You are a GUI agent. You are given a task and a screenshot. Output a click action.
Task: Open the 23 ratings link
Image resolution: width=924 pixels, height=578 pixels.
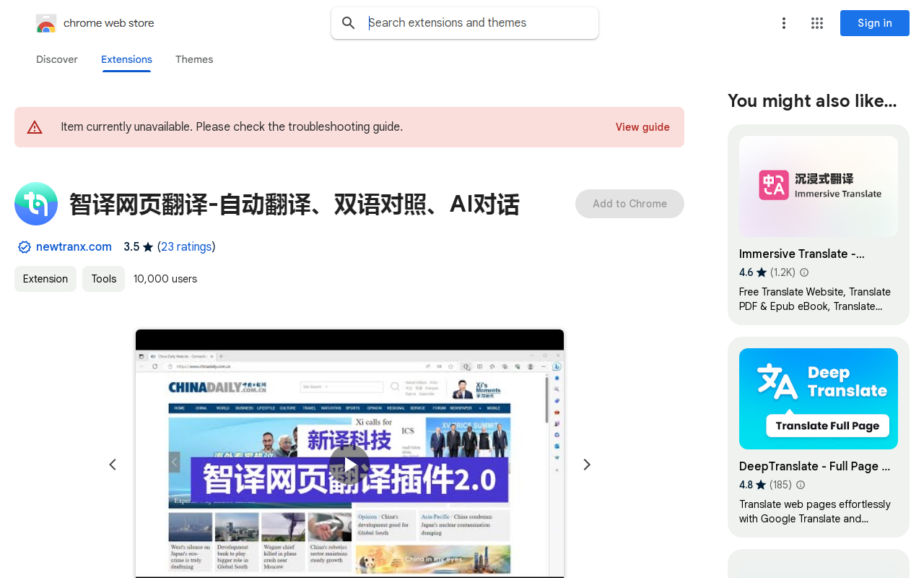[186, 247]
